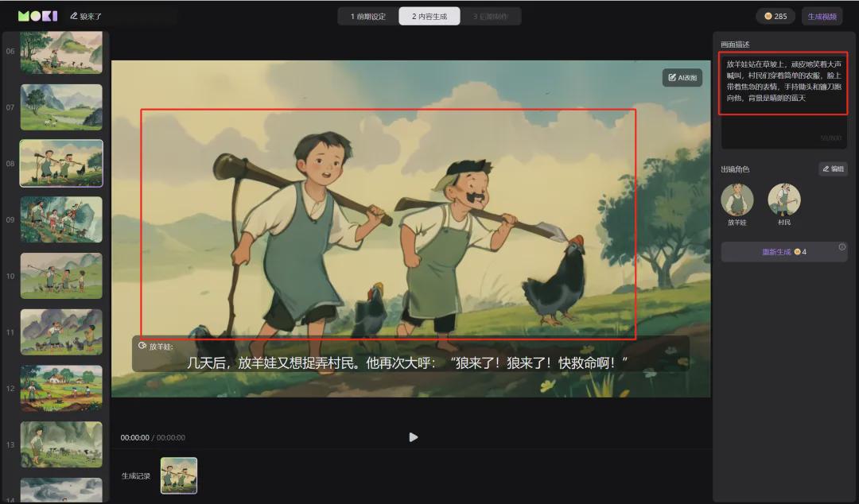This screenshot has width=859, height=504.
Task: Select the 2 内容生成 tab
Action: point(430,15)
